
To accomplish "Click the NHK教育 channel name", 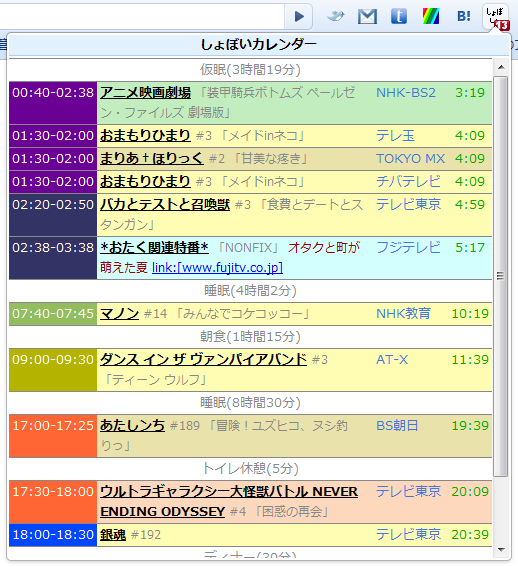I will pos(403,314).
